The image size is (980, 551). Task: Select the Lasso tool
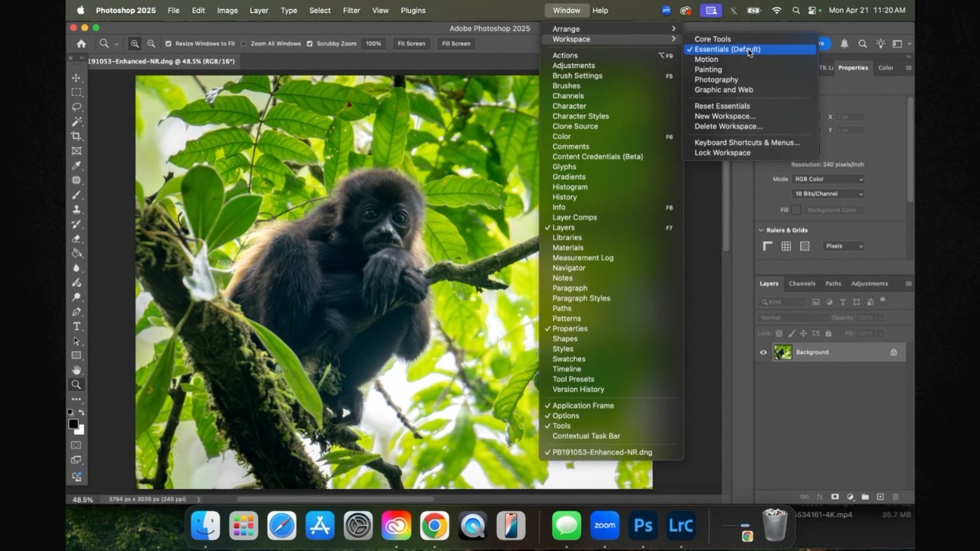[77, 107]
